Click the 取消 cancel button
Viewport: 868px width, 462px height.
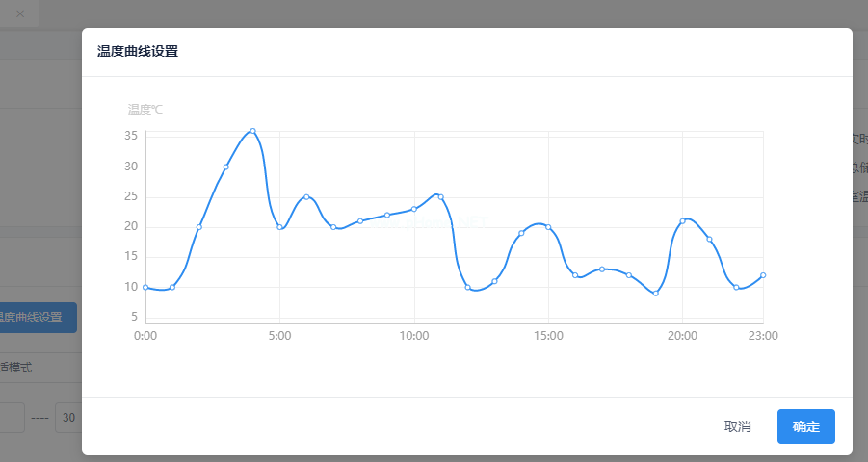click(x=738, y=426)
